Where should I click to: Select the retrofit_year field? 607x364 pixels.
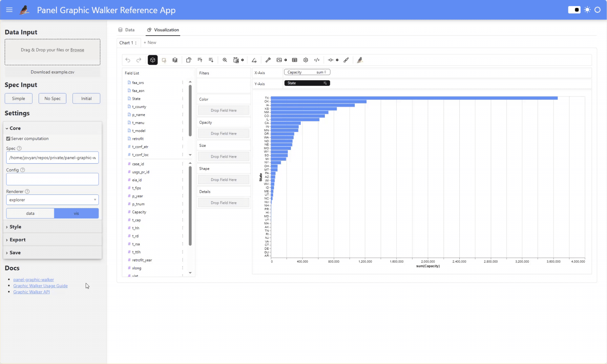(142, 260)
